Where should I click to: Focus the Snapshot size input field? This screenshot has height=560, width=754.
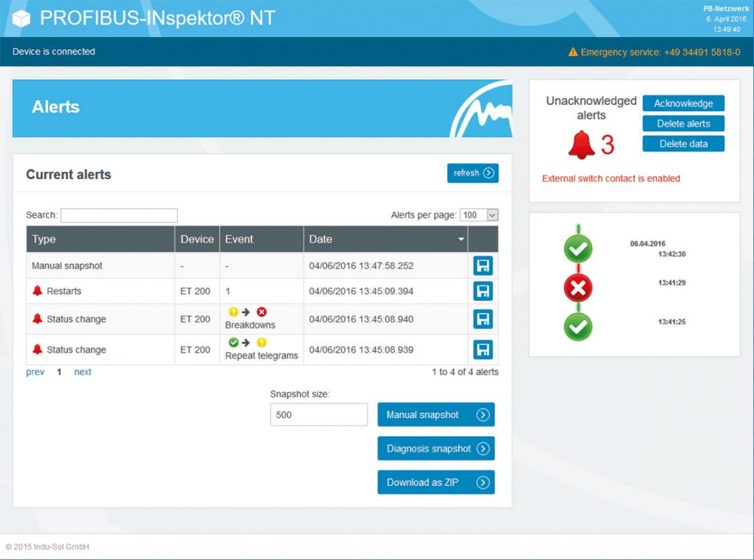[x=319, y=414]
